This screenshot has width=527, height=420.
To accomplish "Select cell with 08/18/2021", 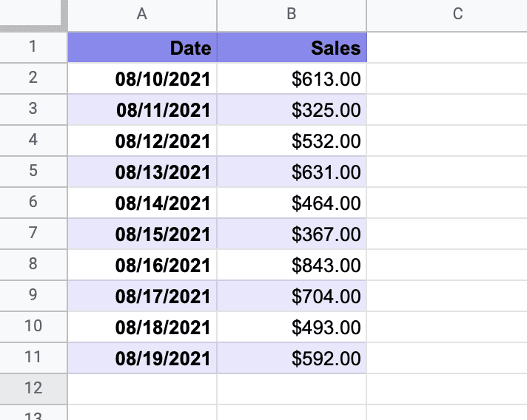I will click(143, 327).
